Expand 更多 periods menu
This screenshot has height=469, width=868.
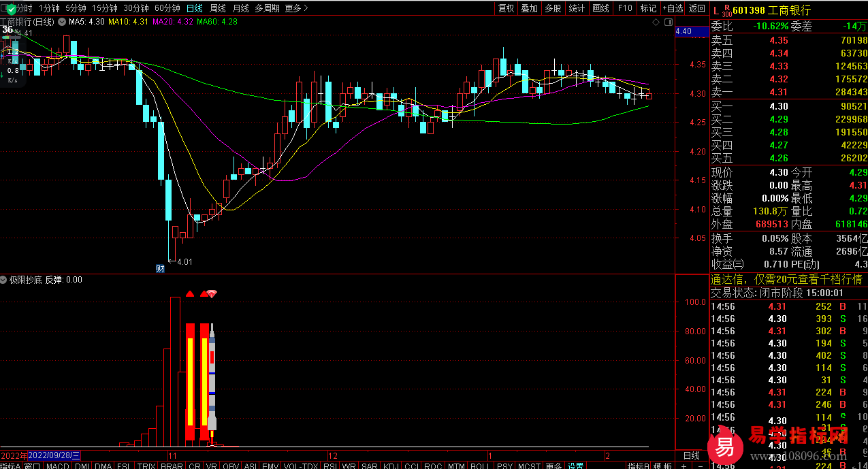point(296,8)
